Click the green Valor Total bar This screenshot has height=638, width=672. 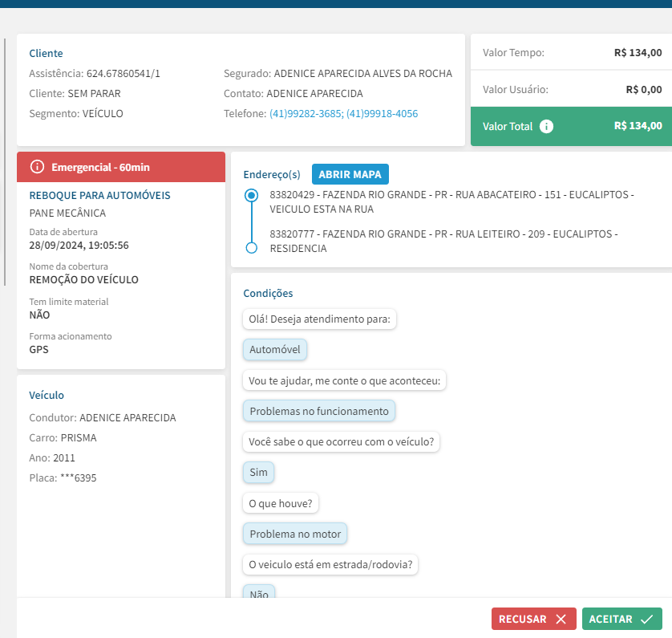point(571,126)
